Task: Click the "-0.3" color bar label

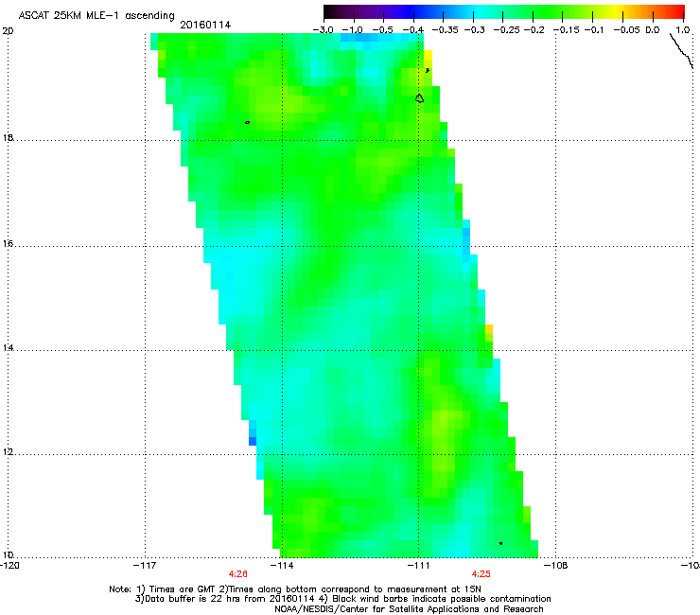Action: pos(474,30)
